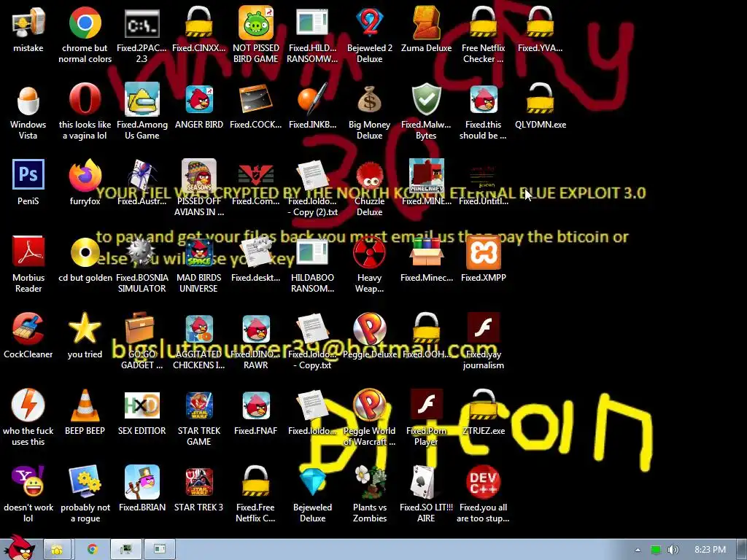Click the 8:23 PM taskbar clock

(x=710, y=550)
